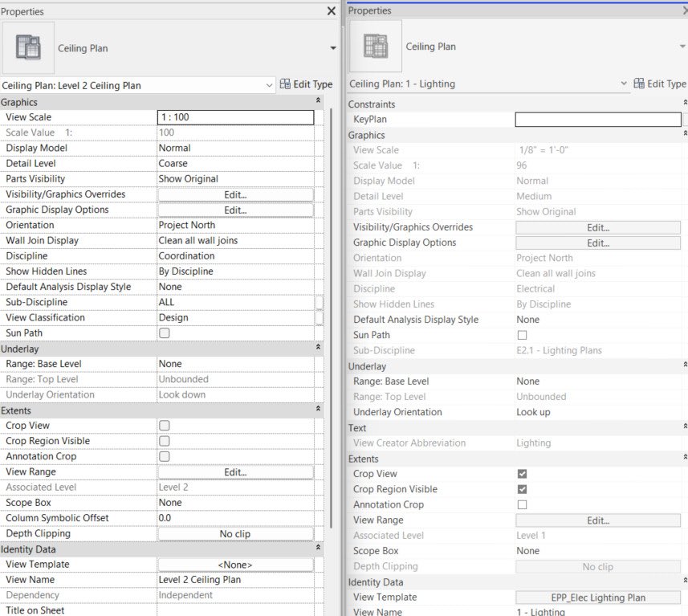Screen dimensions: 688x616
Task: Toggle Sun Path checkbox in right panel
Action: (522, 336)
